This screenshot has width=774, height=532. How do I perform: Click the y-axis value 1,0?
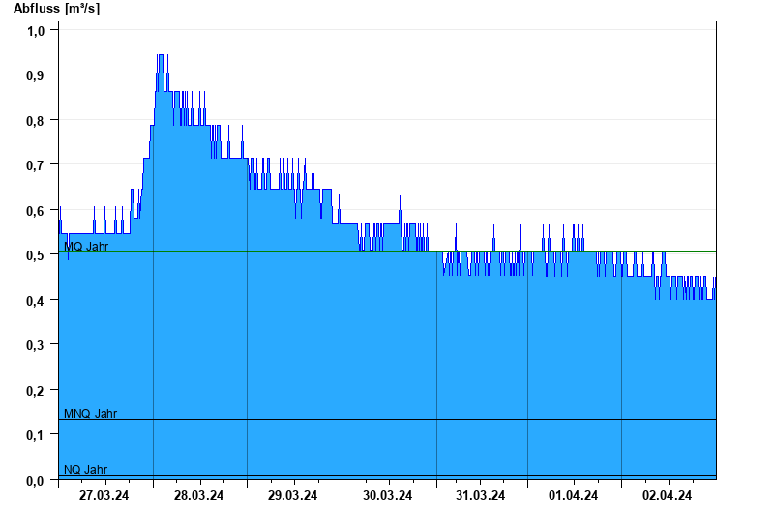(x=35, y=31)
